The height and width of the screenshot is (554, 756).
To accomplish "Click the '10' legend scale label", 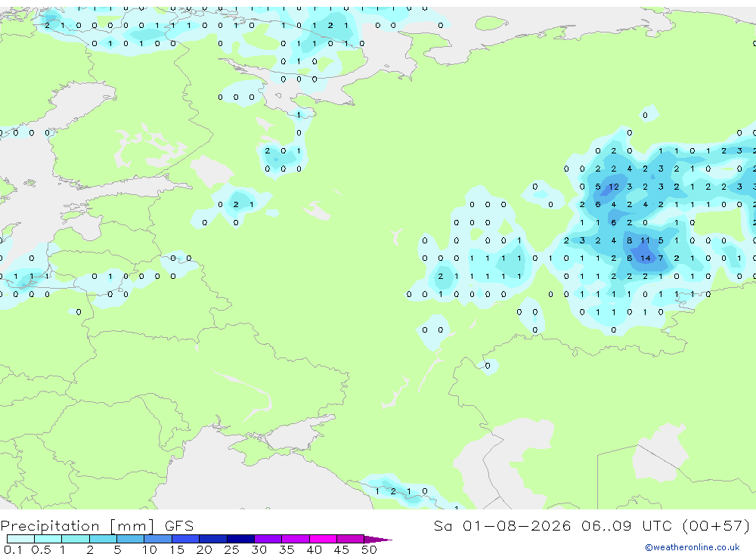I will (150, 549).
